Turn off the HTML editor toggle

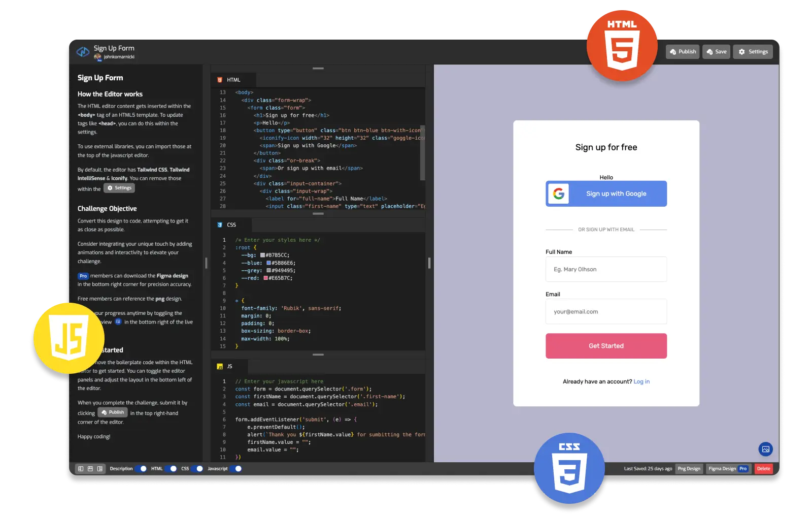click(173, 469)
